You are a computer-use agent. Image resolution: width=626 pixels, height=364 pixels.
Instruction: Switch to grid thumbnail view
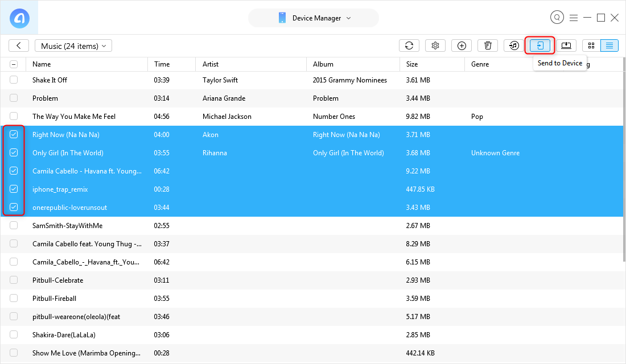591,45
